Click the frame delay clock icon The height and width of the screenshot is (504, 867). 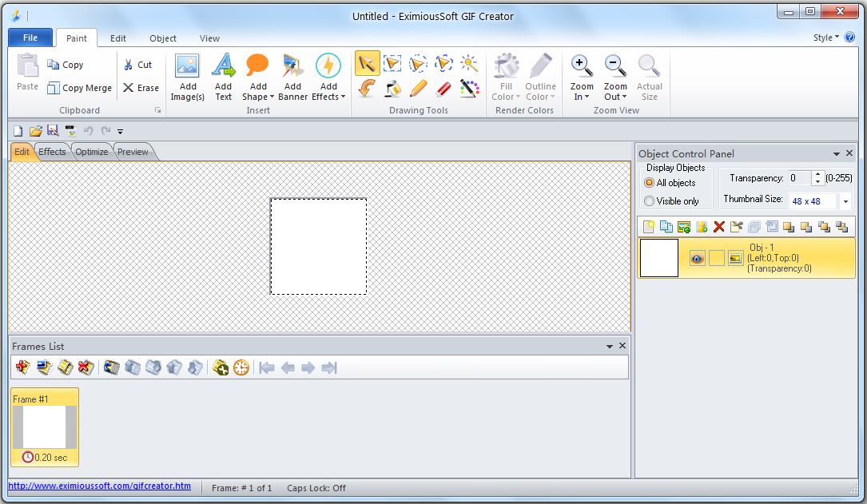(x=241, y=367)
